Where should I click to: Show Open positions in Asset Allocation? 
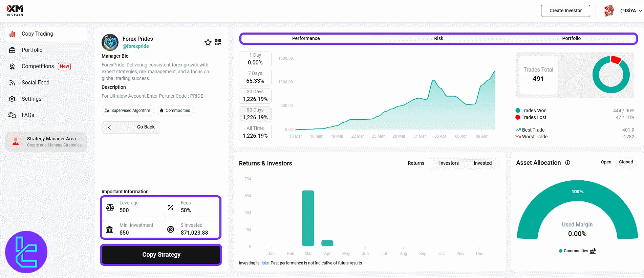coord(606,162)
